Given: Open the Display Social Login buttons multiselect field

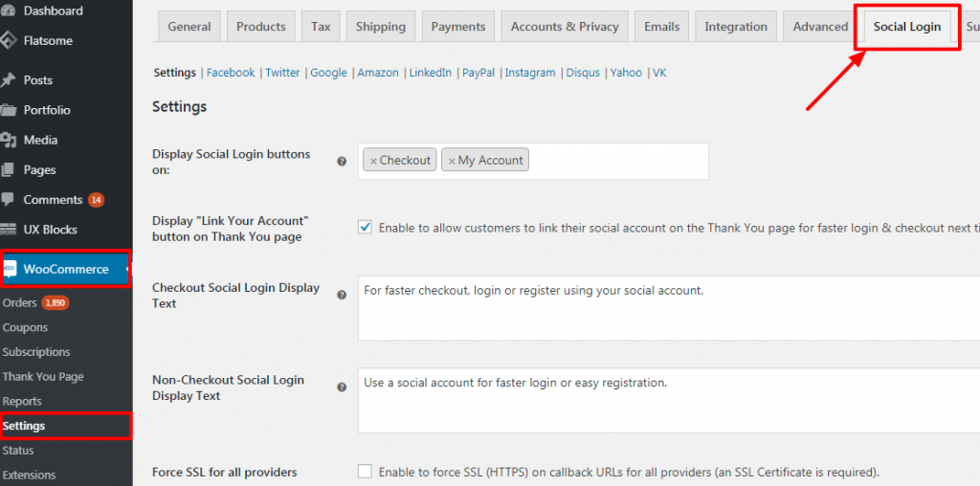Looking at the screenshot, I should (x=533, y=161).
